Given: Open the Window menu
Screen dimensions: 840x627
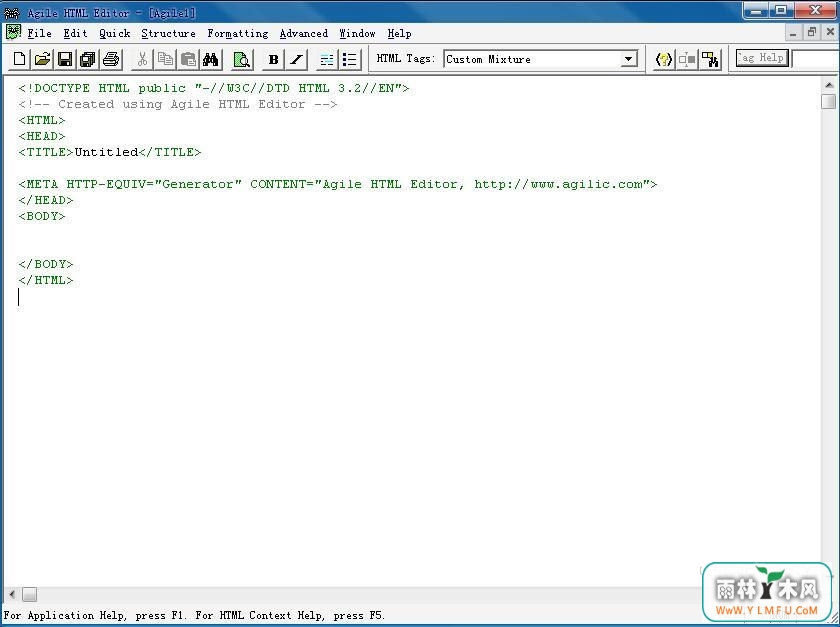Looking at the screenshot, I should (357, 33).
